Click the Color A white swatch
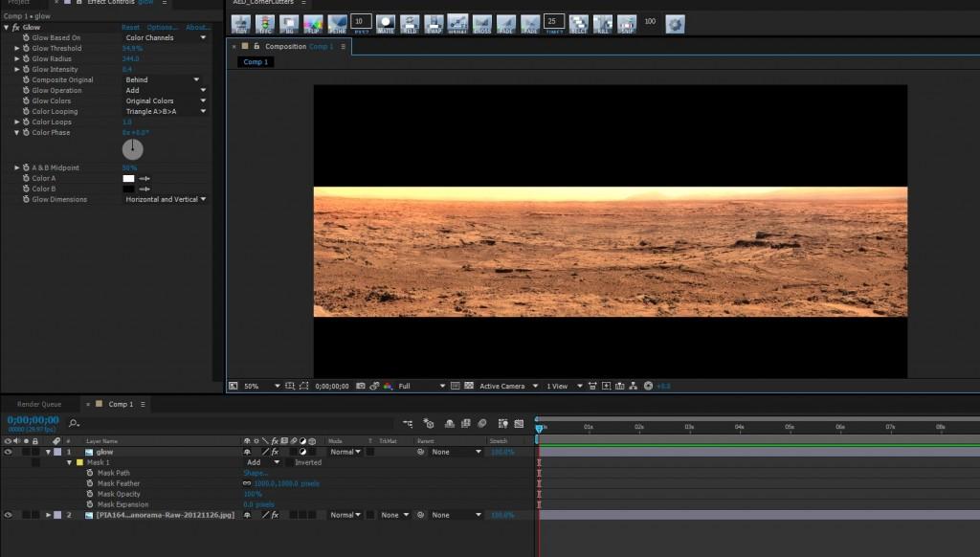 pyautogui.click(x=128, y=178)
